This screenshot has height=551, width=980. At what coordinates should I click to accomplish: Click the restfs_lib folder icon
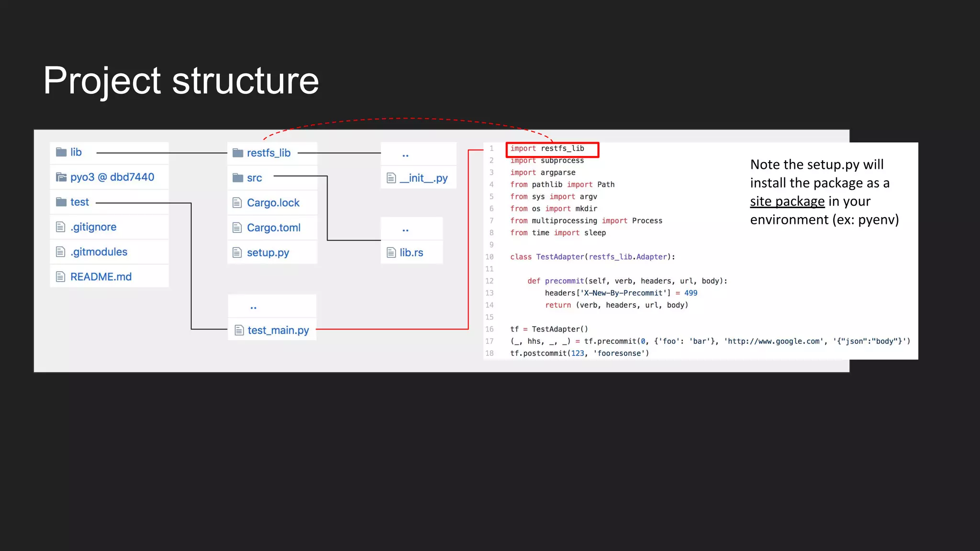(238, 153)
